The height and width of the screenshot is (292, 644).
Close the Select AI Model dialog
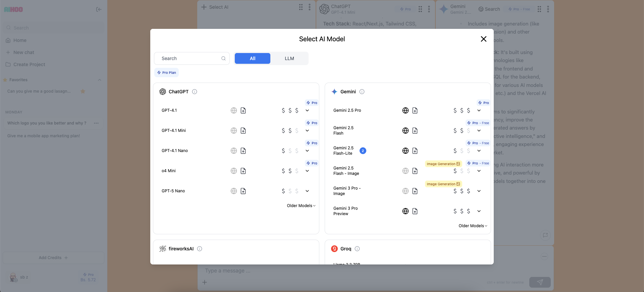[x=483, y=39]
